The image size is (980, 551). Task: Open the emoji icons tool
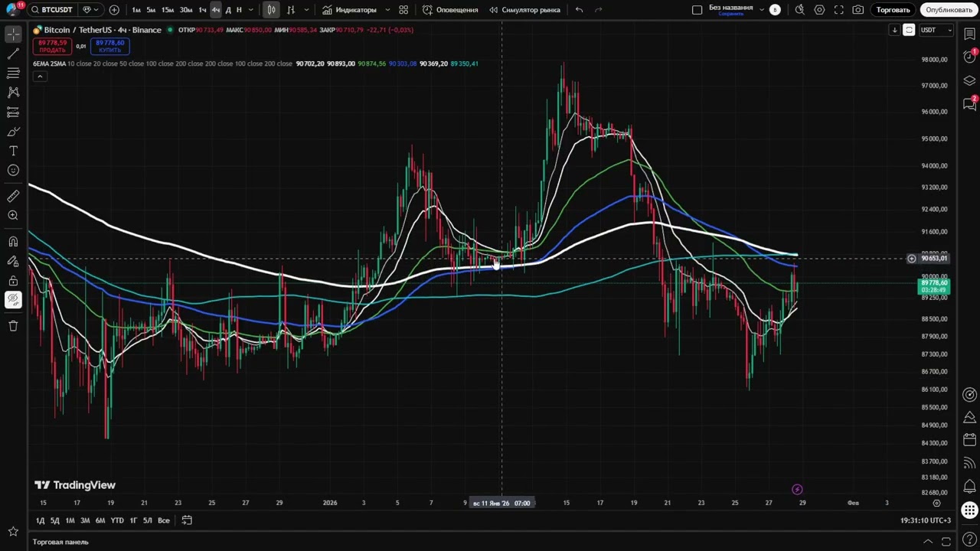[13, 170]
